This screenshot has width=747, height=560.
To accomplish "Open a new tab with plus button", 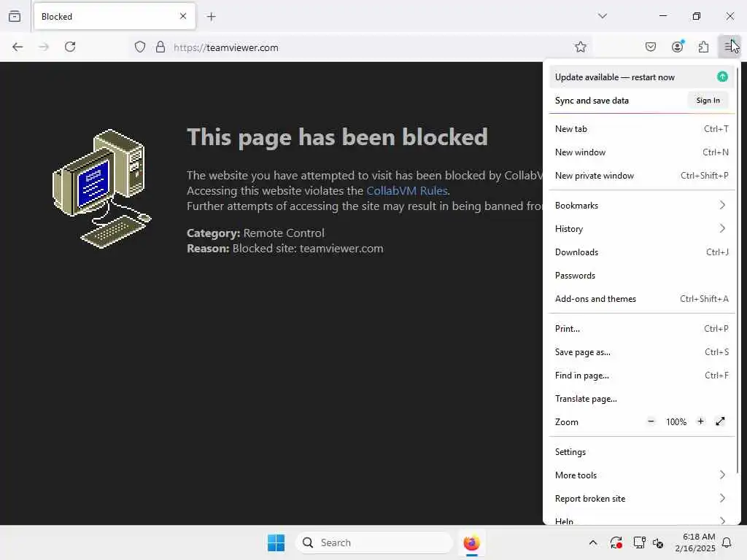I will (x=212, y=17).
